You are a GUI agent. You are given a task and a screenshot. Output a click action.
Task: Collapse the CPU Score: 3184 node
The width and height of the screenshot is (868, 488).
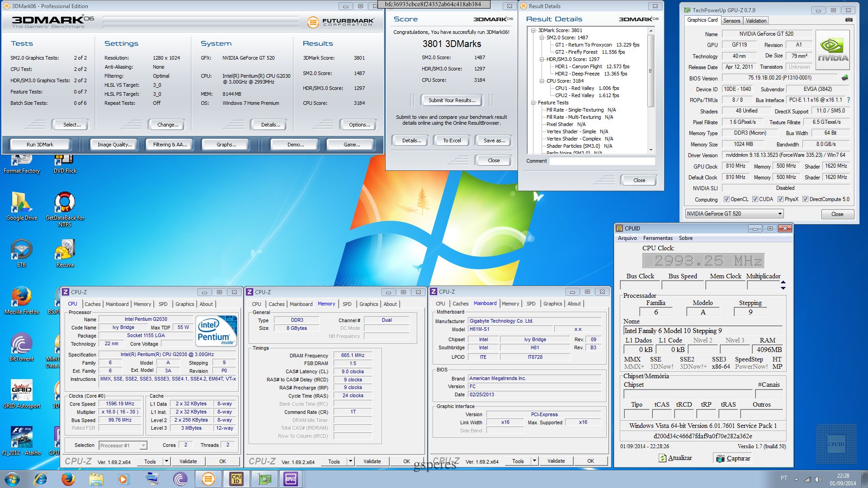point(542,81)
